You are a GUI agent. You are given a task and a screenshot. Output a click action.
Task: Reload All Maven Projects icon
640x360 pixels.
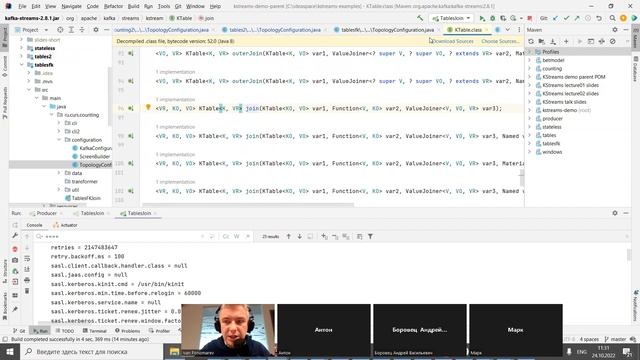[531, 41]
